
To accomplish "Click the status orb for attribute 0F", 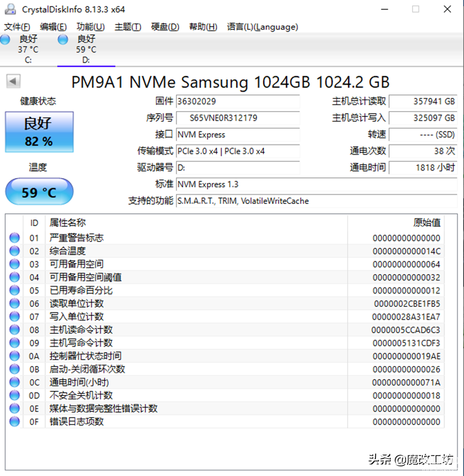I will click(14, 422).
